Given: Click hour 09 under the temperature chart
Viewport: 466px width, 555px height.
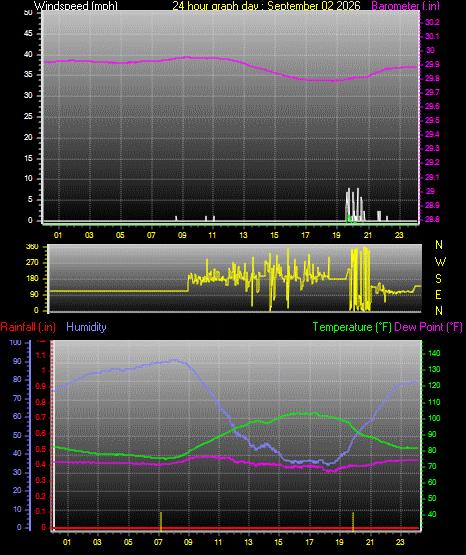Looking at the screenshot, I should [x=188, y=542].
